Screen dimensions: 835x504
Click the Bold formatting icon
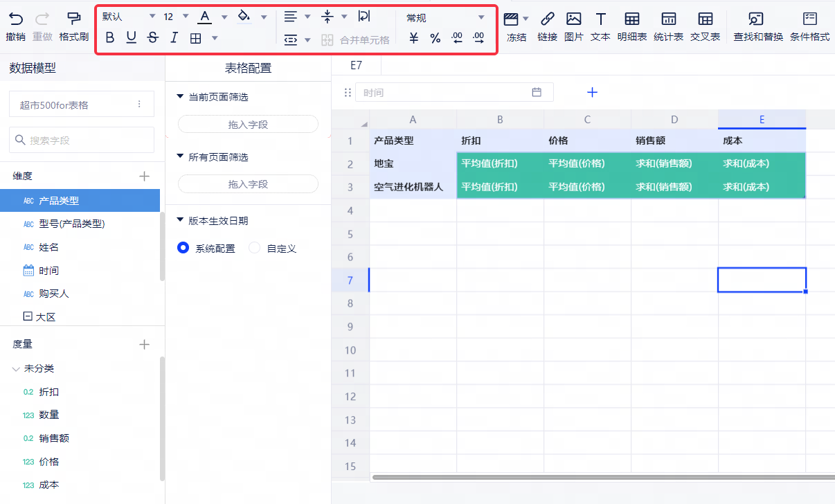[110, 38]
